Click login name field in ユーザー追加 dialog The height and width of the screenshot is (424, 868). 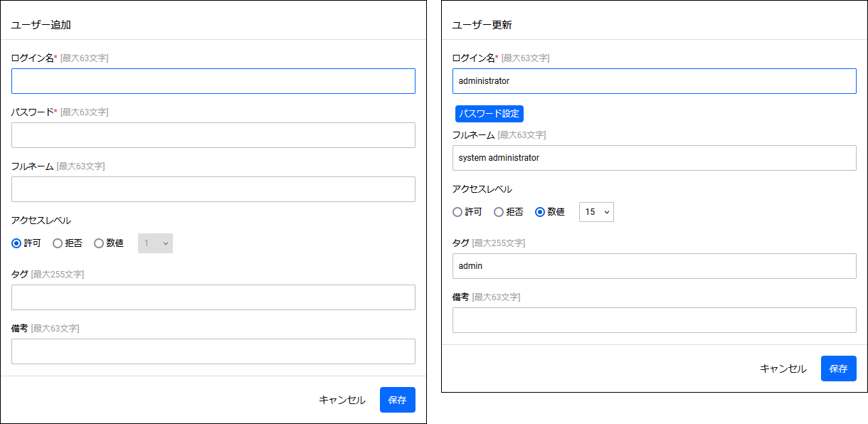(213, 81)
